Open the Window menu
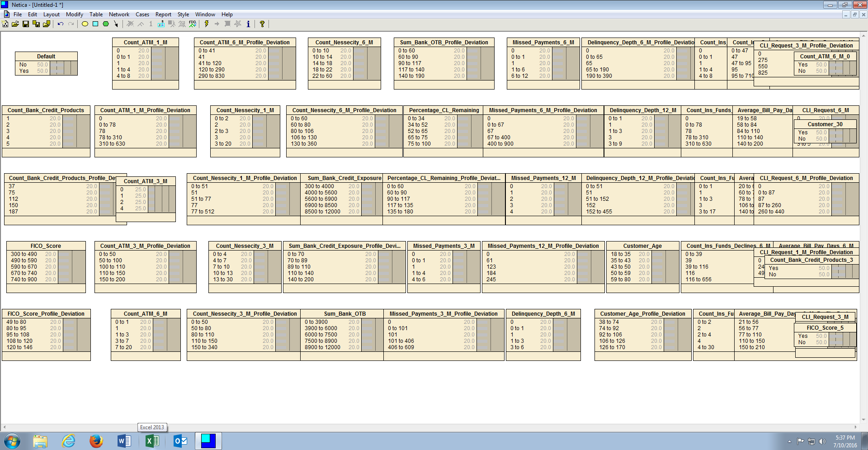Viewport: 868px width, 450px height. tap(205, 14)
